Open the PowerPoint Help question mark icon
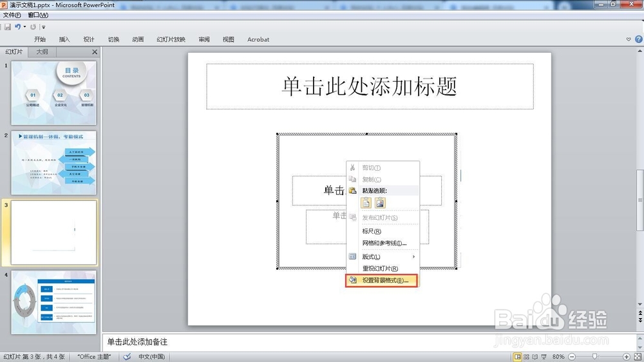 (x=639, y=39)
